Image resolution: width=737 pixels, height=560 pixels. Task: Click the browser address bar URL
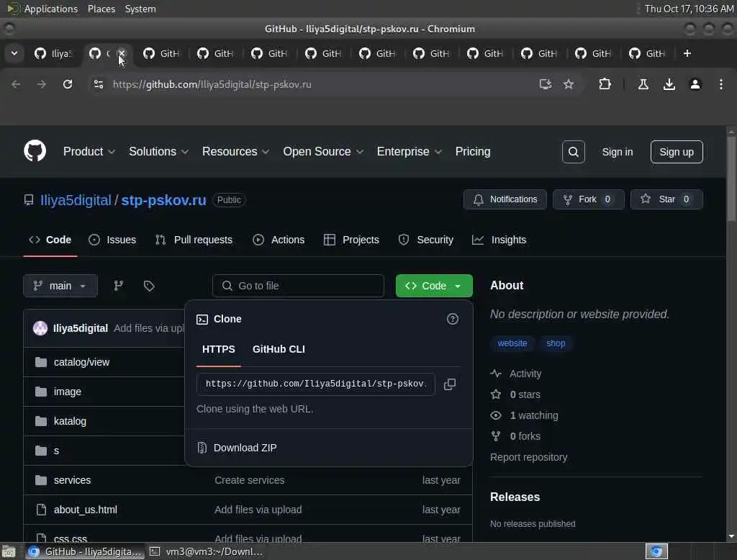[x=212, y=85]
